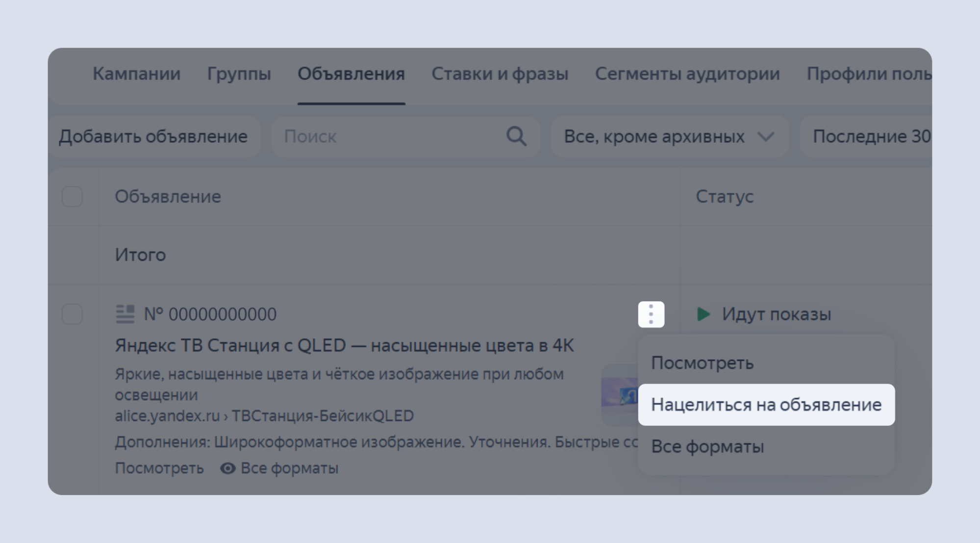Open the three-dot actions menu on the ad

coord(651,314)
